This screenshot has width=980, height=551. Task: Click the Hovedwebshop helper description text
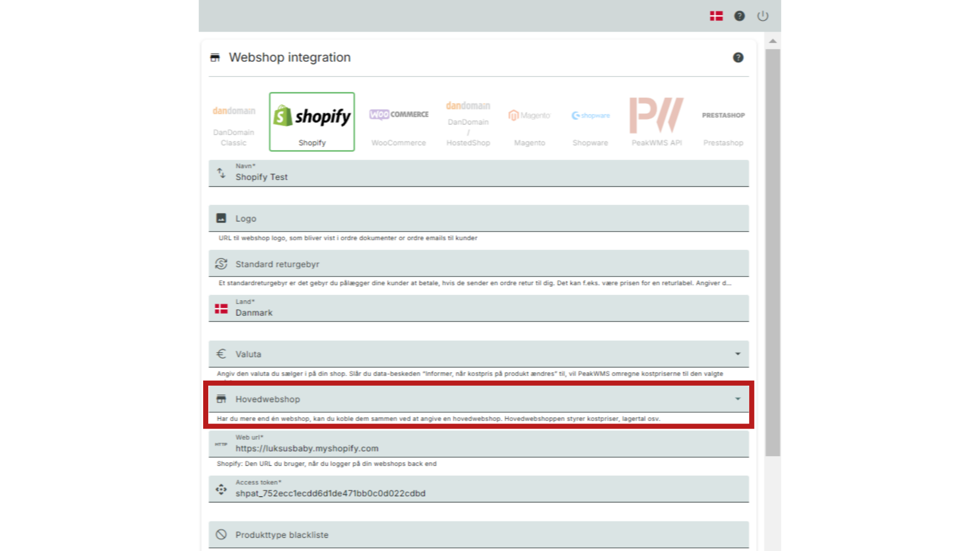(x=438, y=419)
